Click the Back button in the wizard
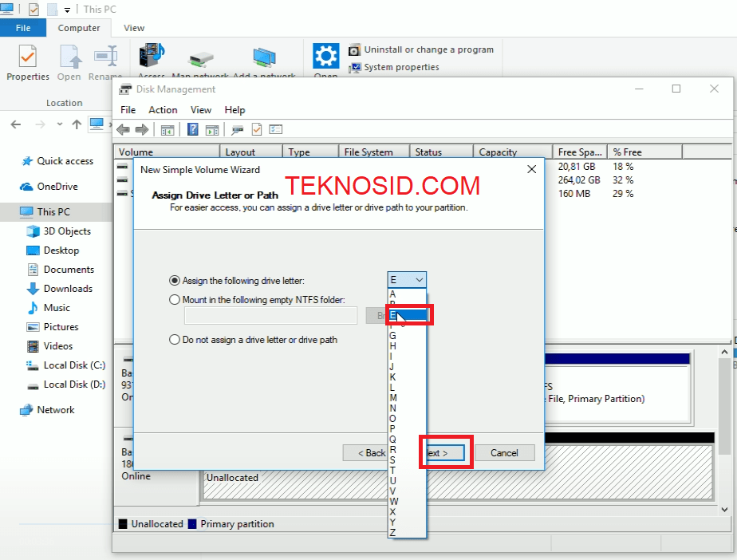The width and height of the screenshot is (737, 560). [366, 453]
